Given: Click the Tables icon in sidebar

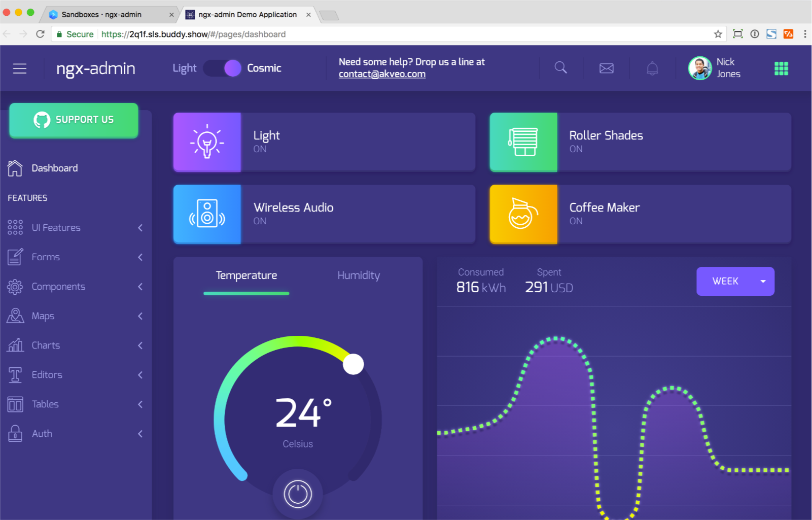Looking at the screenshot, I should (x=15, y=404).
